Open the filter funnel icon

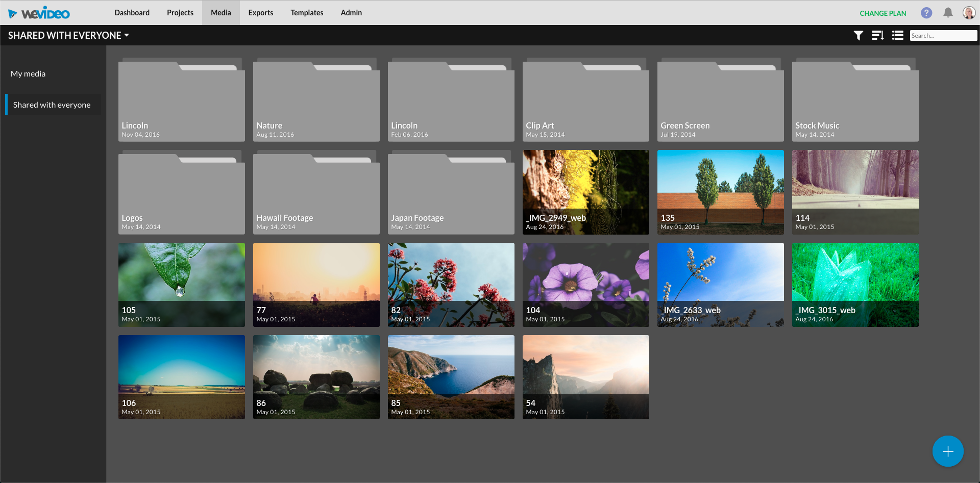point(858,35)
